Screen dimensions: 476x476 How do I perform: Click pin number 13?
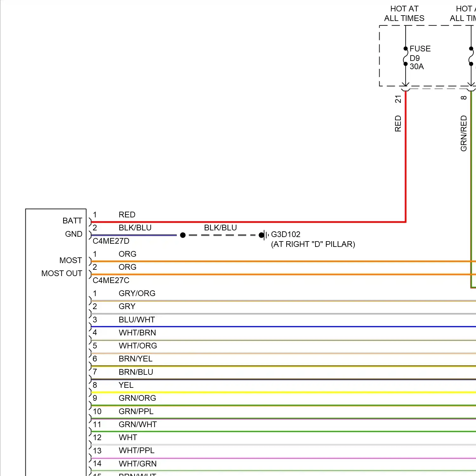(x=97, y=451)
